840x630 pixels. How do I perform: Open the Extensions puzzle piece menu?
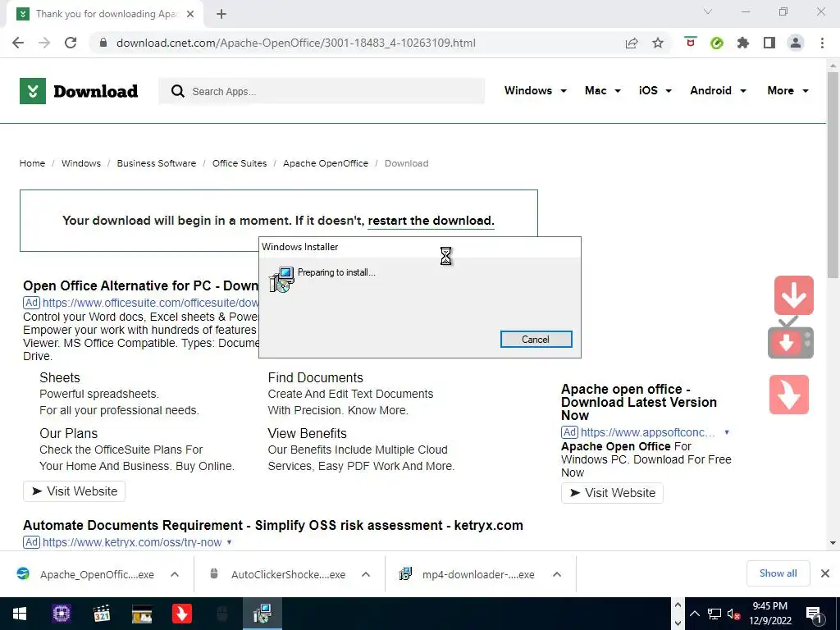[743, 43]
